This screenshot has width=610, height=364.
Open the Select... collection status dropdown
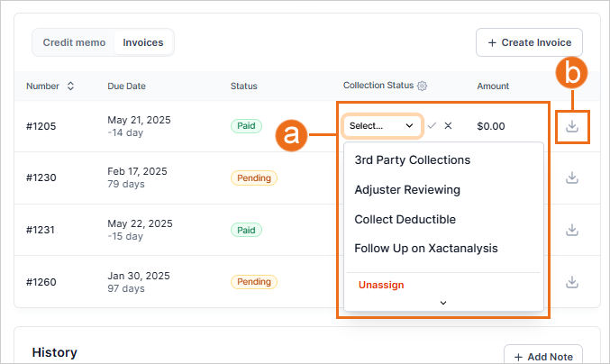(x=382, y=126)
